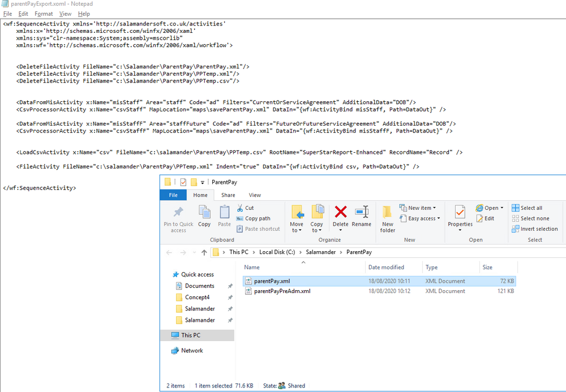The height and width of the screenshot is (392, 566).
Task: Click parentPay.xml file icon
Action: click(x=248, y=281)
